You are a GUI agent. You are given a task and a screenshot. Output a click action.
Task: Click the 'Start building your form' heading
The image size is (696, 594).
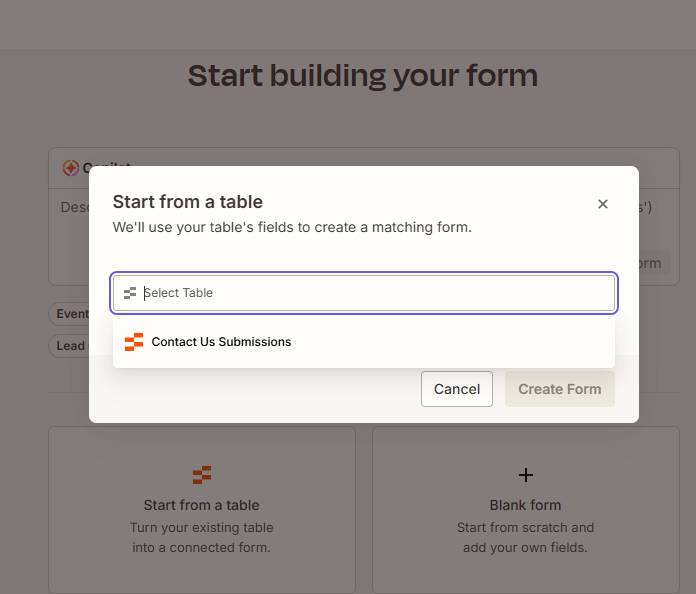click(363, 75)
